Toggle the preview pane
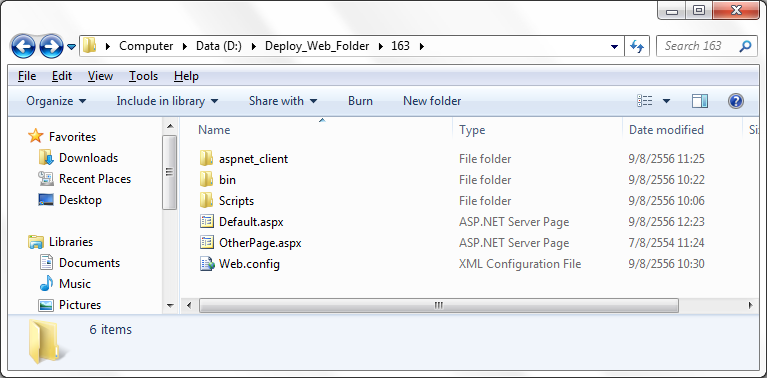The height and width of the screenshot is (378, 767). (700, 101)
